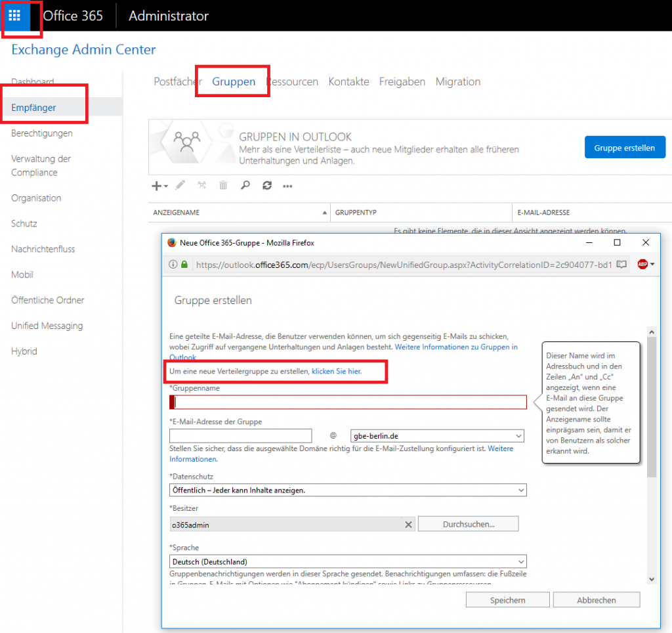Open Empfänger in the left navigation
672x633 pixels.
[33, 107]
